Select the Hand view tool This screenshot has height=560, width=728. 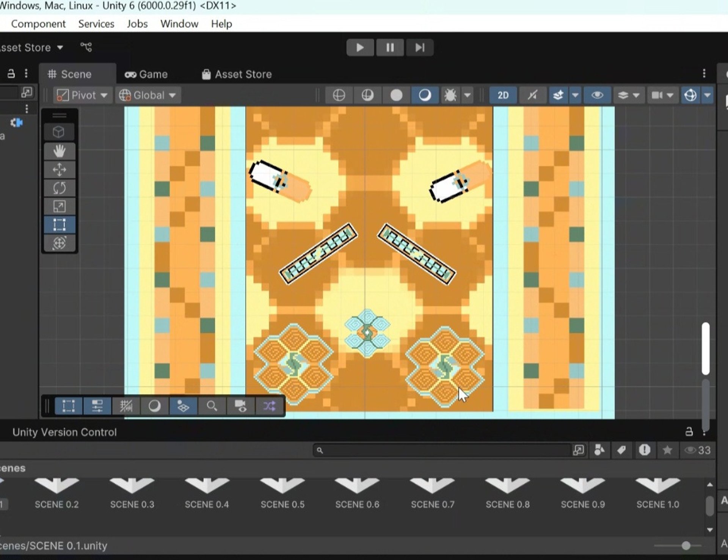pos(59,151)
